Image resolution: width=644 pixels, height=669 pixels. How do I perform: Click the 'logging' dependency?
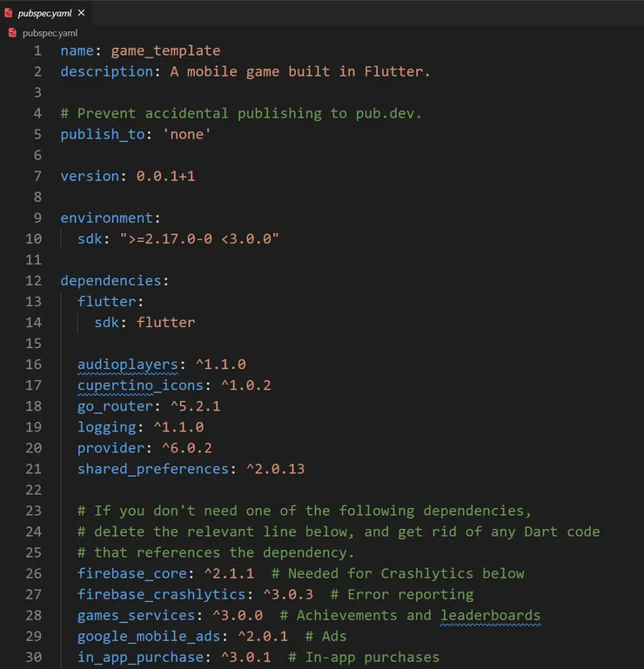point(106,427)
